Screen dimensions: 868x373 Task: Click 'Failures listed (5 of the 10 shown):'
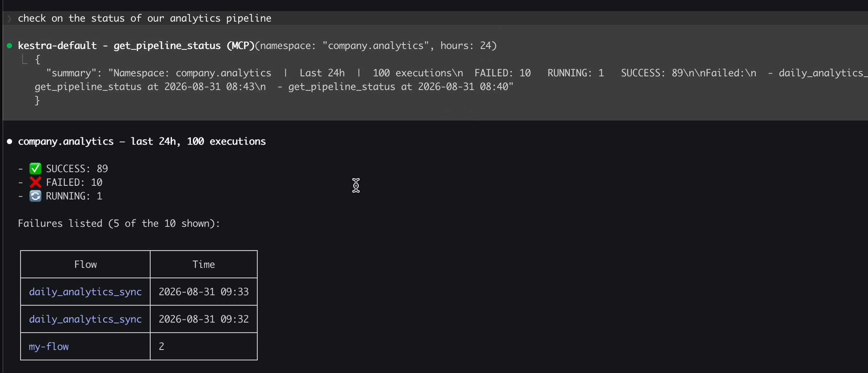119,223
